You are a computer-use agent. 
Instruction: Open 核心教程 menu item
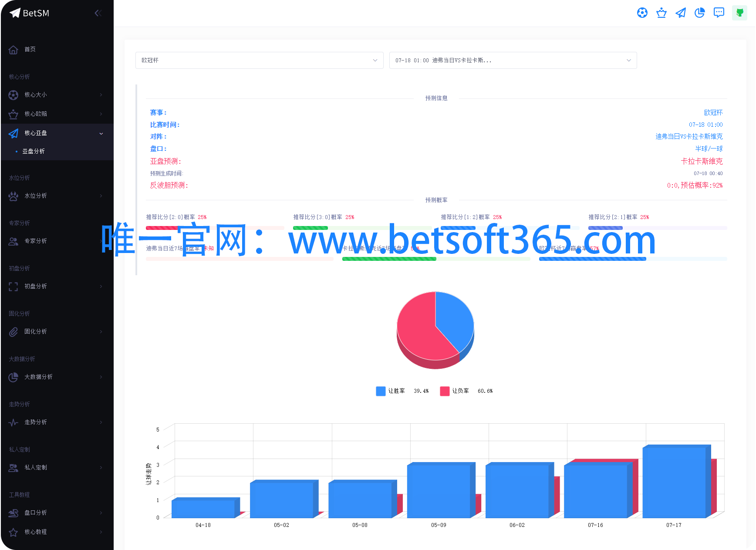point(57,532)
